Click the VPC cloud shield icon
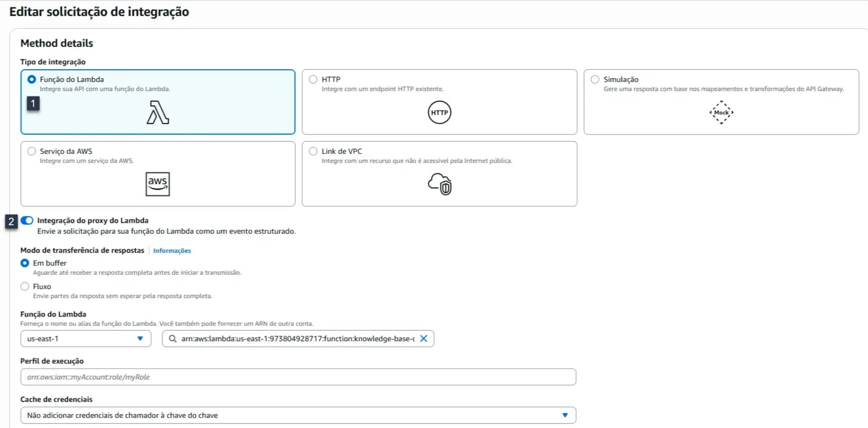The image size is (868, 428). pyautogui.click(x=439, y=184)
